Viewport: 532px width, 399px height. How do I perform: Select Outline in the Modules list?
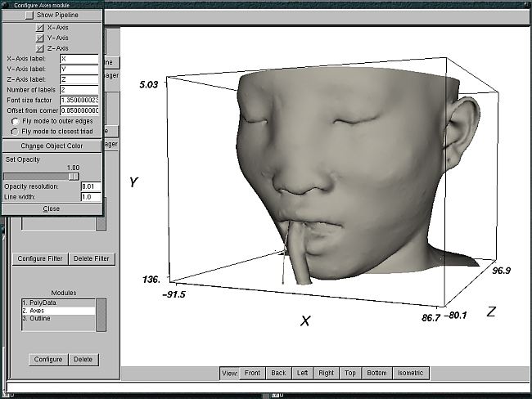click(x=38, y=318)
